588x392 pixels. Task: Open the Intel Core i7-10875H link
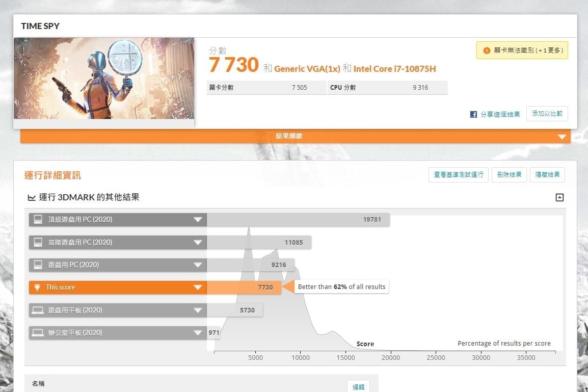click(x=394, y=69)
